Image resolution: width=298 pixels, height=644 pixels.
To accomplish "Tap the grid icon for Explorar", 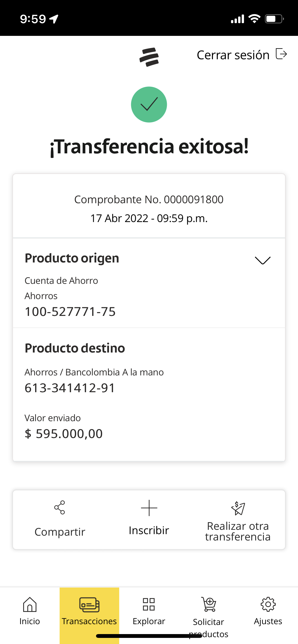I will tap(149, 604).
